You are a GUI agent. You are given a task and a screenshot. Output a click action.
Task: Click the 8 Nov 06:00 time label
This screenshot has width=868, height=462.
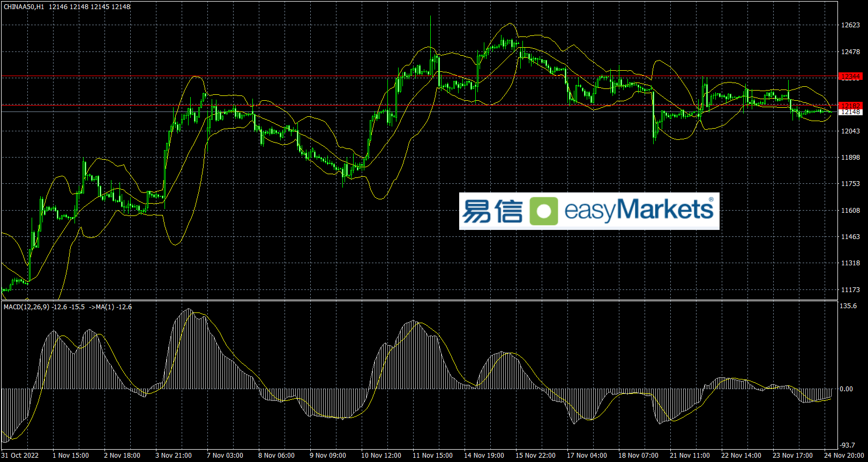pyautogui.click(x=276, y=456)
